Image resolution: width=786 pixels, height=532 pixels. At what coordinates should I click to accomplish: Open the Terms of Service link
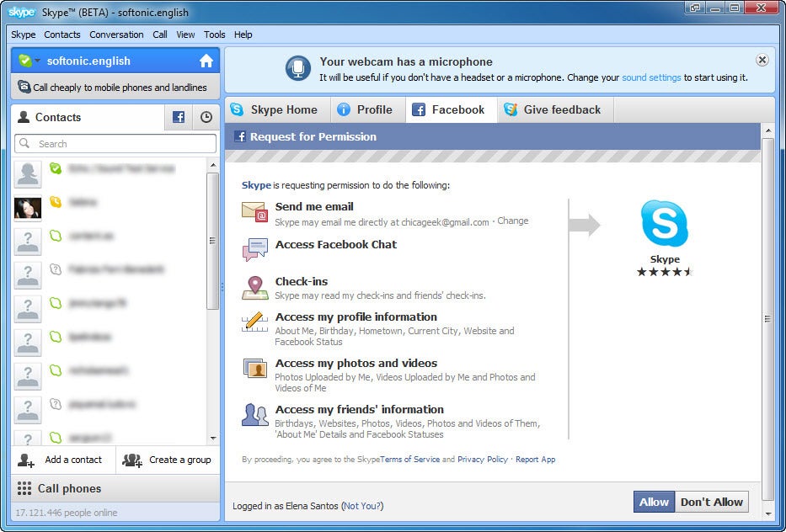(409, 460)
